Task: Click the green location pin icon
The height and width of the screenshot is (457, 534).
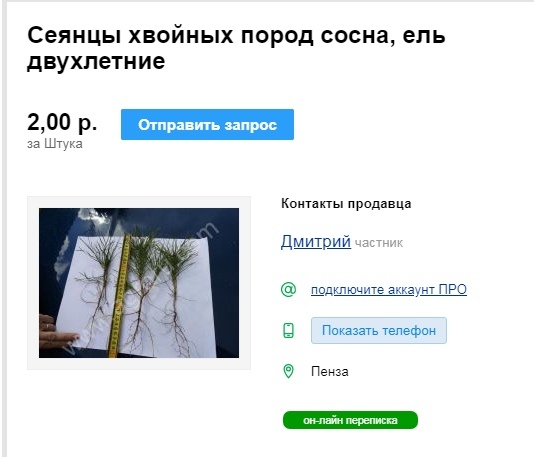Action: [288, 371]
